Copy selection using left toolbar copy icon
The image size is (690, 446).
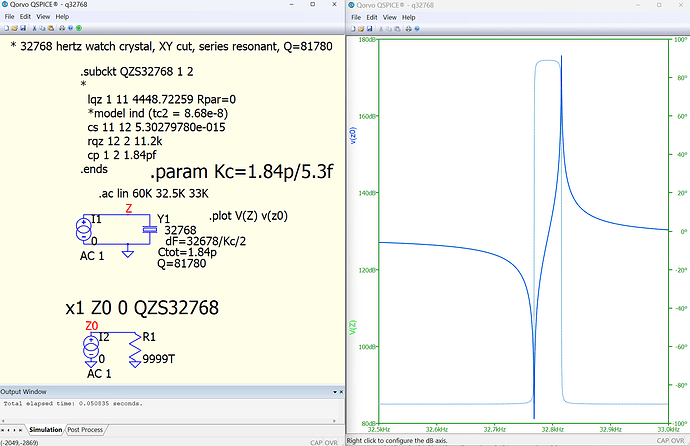click(x=43, y=28)
